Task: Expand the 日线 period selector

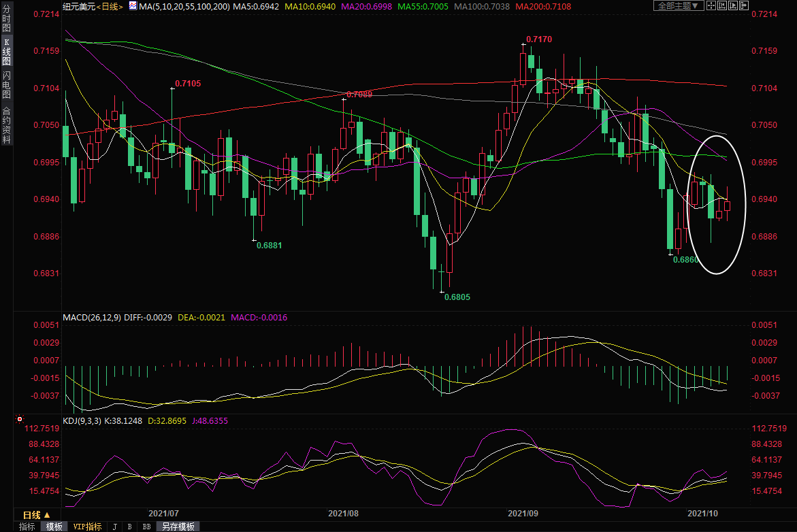Action: 36,515
